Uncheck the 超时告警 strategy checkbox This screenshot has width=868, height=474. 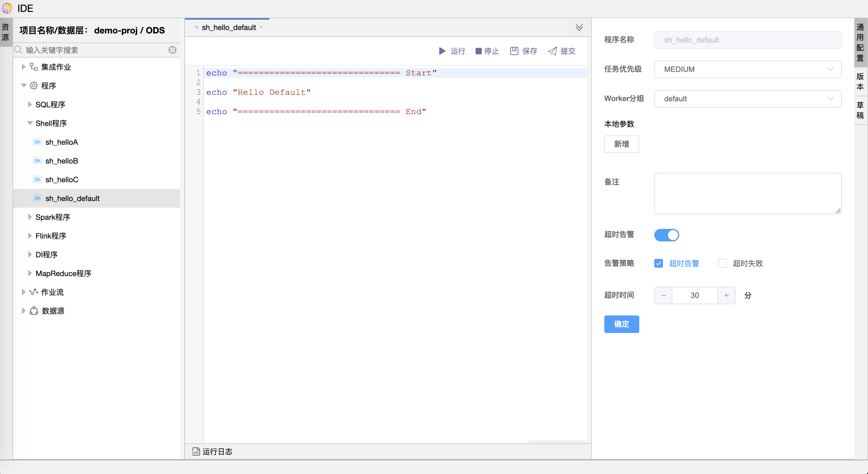658,263
